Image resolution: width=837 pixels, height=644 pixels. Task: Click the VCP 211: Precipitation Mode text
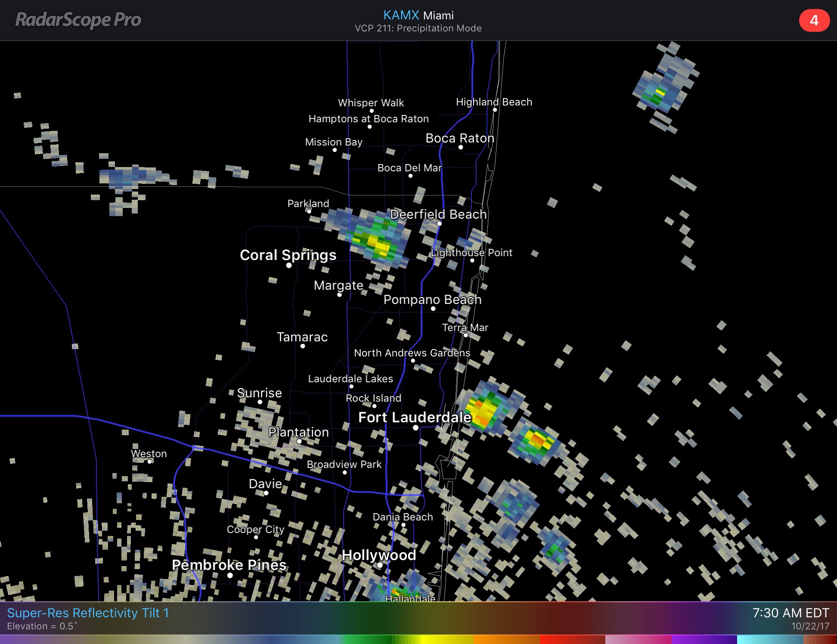[x=418, y=28]
